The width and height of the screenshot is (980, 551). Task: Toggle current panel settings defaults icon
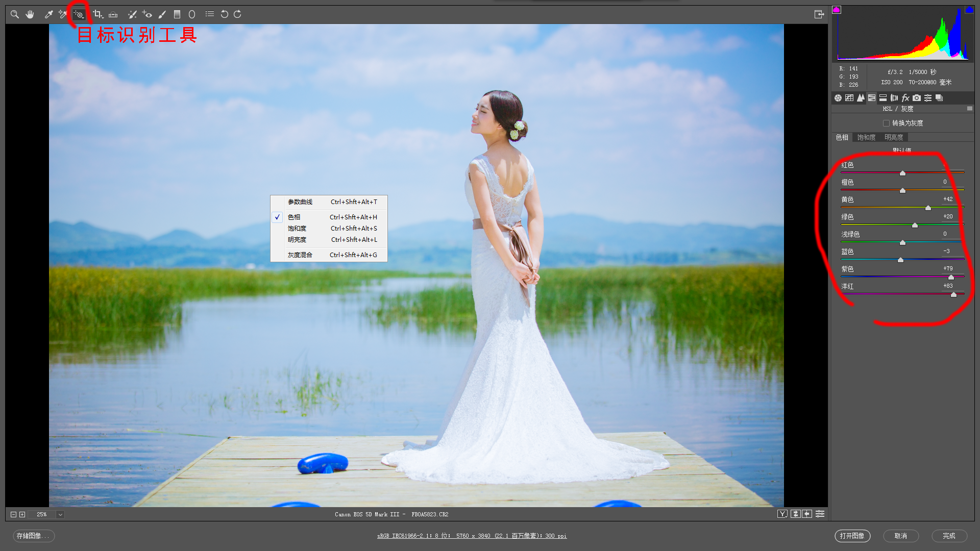pos(820,514)
